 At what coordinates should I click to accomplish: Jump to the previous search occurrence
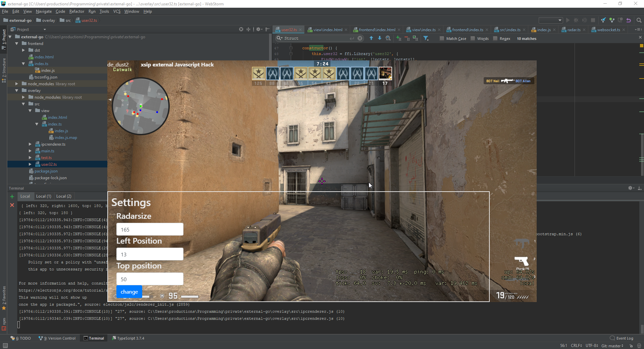[371, 38]
